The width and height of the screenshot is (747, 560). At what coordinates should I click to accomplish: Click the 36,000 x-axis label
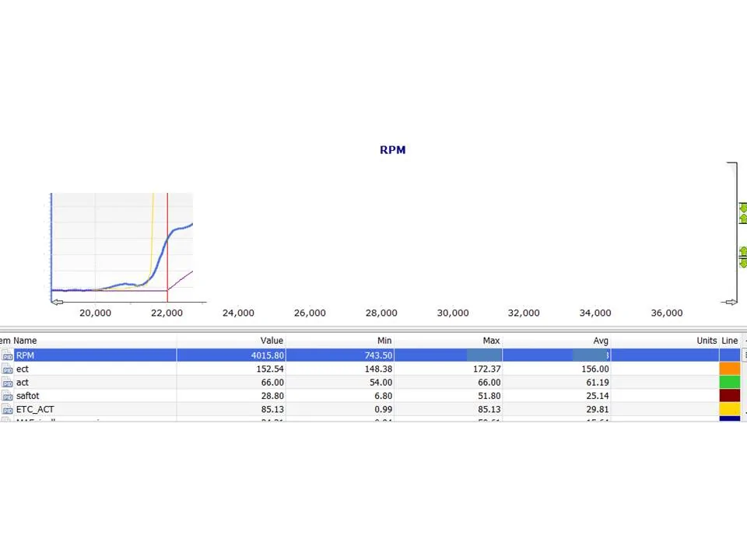coord(667,313)
